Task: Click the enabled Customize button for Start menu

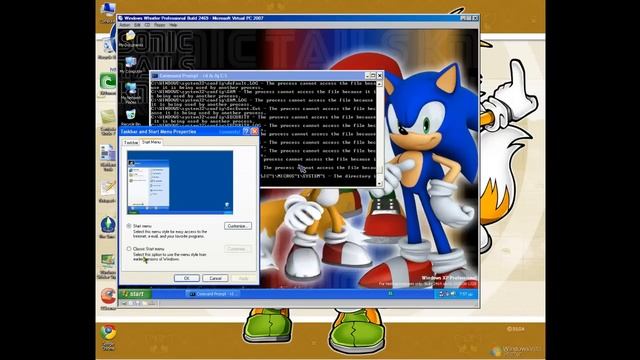Action: tap(238, 226)
